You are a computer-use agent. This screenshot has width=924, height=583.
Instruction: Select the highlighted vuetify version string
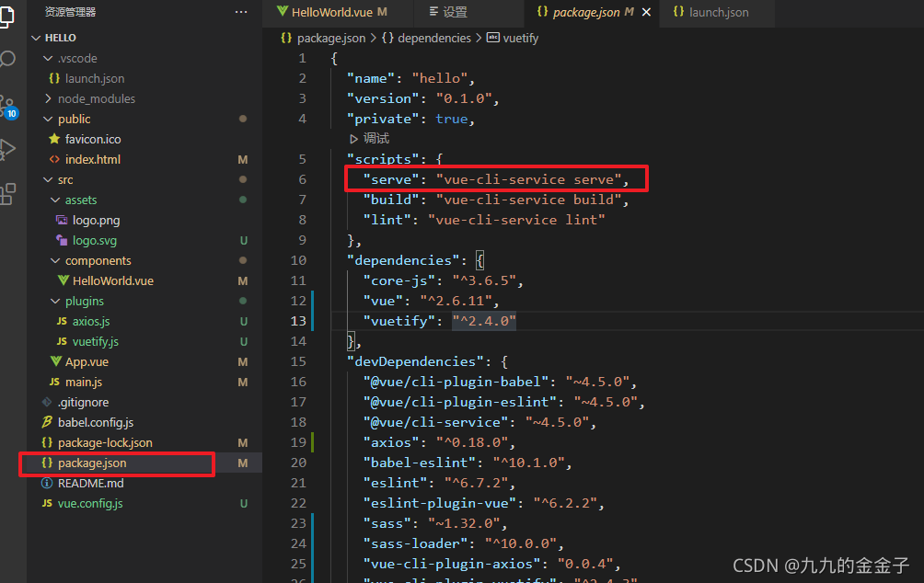[483, 321]
